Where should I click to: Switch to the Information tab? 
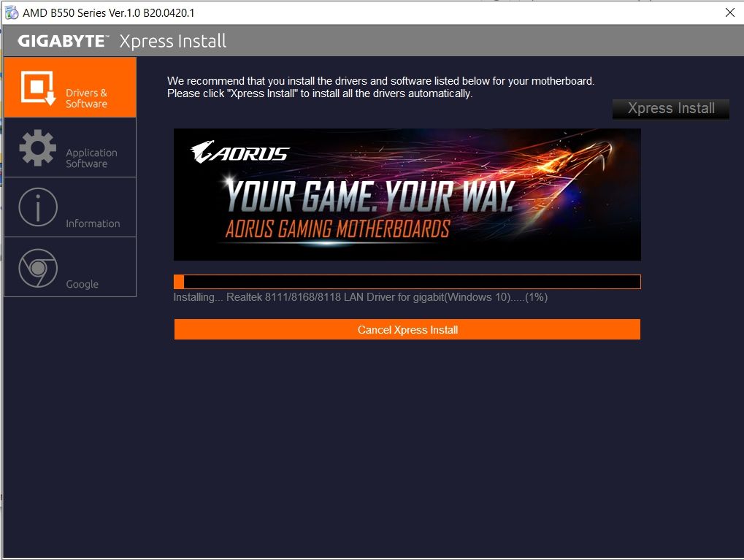[70, 207]
